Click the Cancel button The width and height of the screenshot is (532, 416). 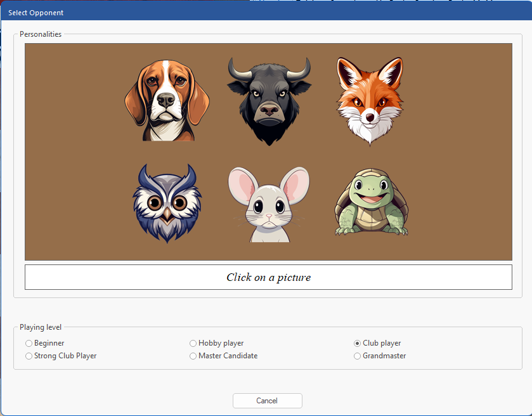pyautogui.click(x=268, y=401)
